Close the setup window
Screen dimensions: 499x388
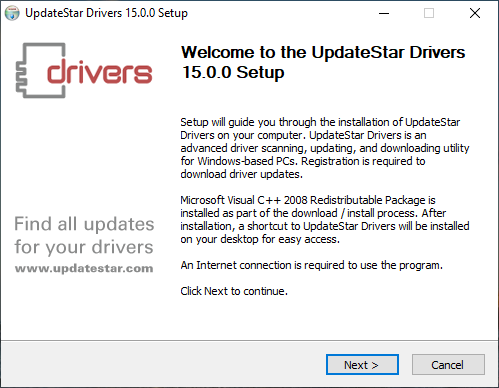coord(475,13)
